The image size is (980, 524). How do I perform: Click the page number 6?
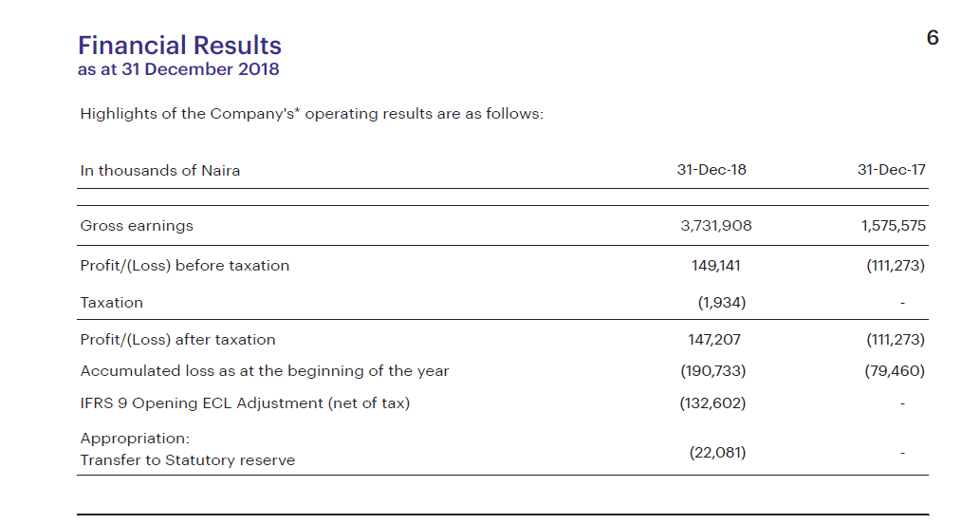(x=933, y=38)
